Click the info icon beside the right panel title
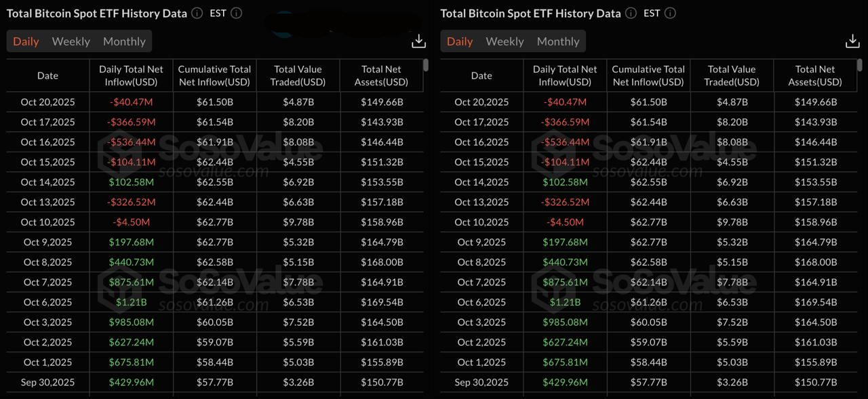The image size is (868, 399). [631, 13]
